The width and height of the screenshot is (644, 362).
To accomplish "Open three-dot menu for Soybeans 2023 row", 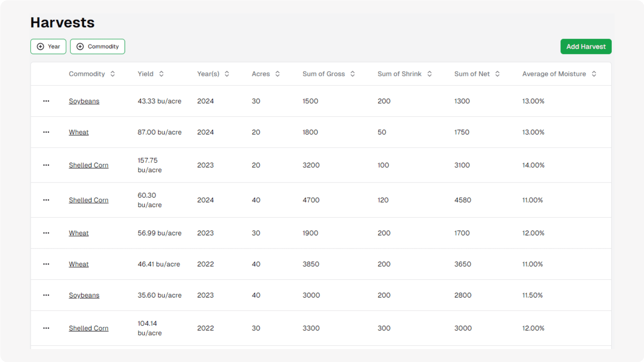I will [x=46, y=295].
